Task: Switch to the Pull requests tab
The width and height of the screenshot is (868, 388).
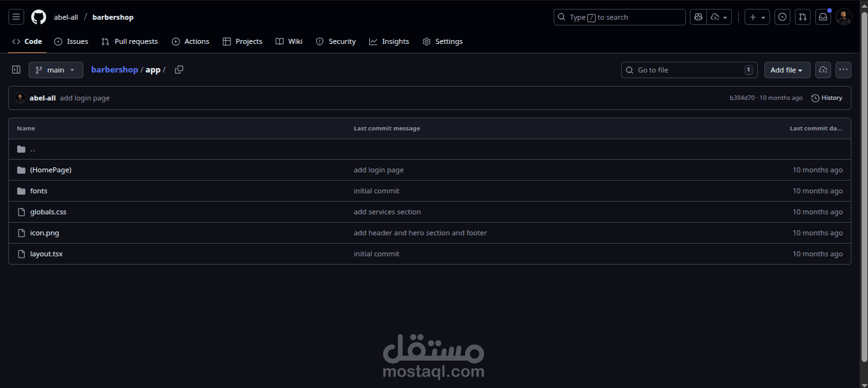Action: point(130,41)
